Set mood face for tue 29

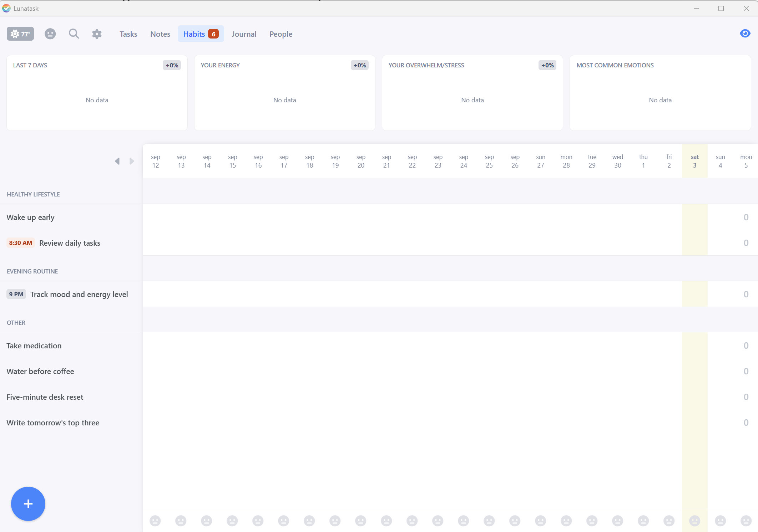pos(592,521)
